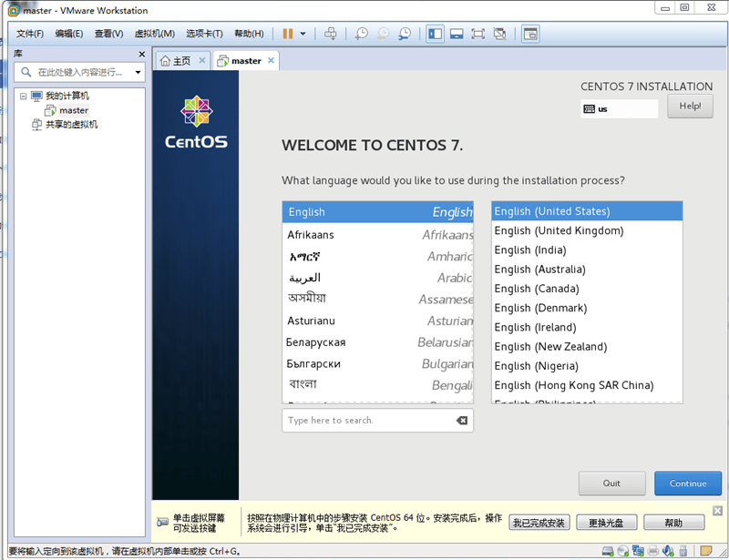Click the 我已完成安装 button

click(x=539, y=523)
